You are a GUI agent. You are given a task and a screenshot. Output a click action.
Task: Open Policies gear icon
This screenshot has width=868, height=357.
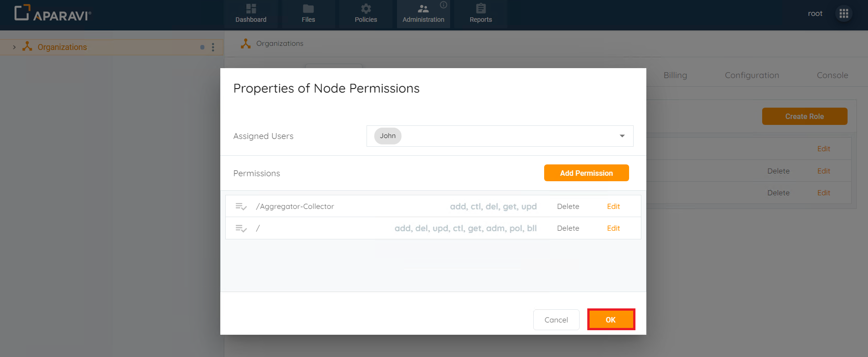(x=366, y=9)
